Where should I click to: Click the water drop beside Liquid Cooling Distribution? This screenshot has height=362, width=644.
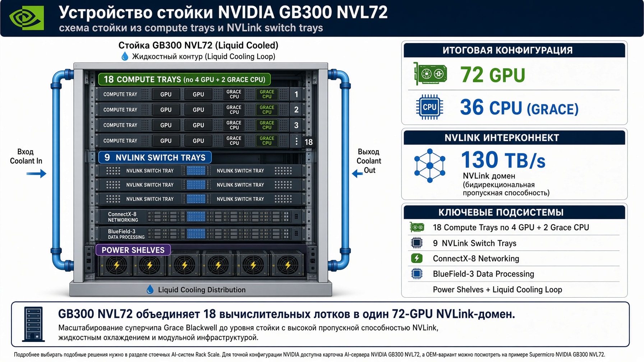click(150, 289)
